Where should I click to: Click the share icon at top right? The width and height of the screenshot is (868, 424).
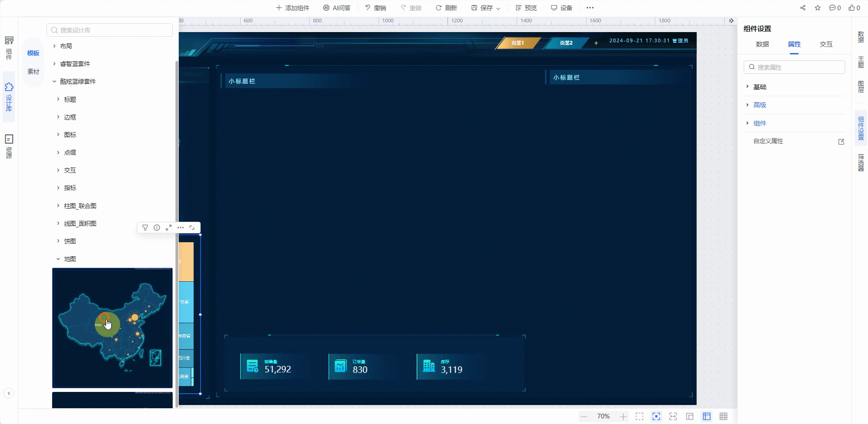(803, 8)
